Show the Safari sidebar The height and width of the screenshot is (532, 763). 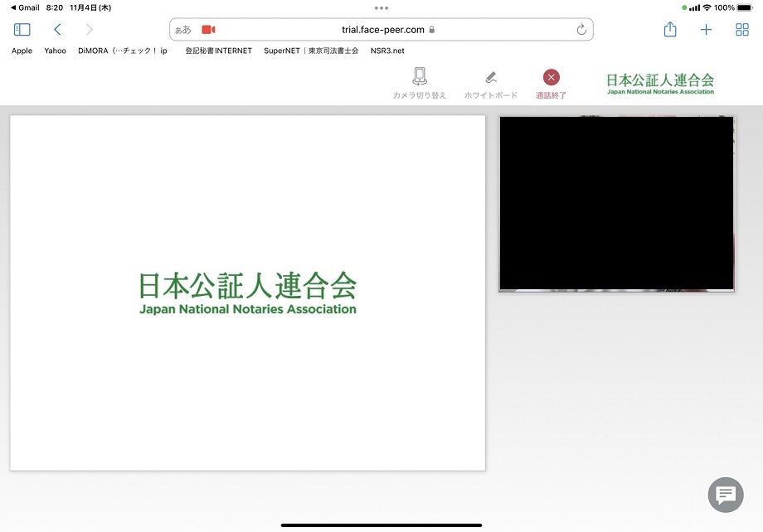coord(22,30)
